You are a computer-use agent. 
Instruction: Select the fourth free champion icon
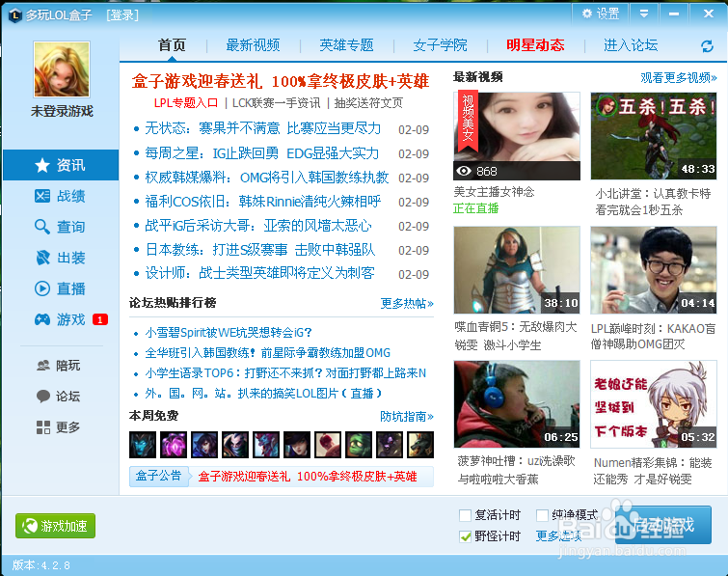coord(235,445)
